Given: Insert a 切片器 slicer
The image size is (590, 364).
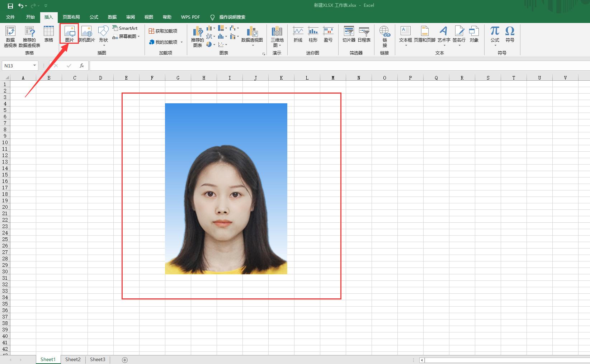Looking at the screenshot, I should [349, 34].
